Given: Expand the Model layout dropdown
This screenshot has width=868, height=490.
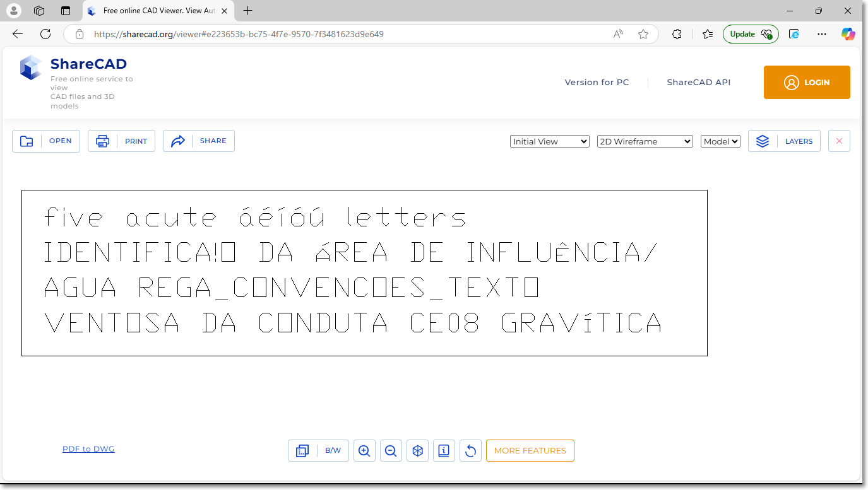Looking at the screenshot, I should 720,141.
